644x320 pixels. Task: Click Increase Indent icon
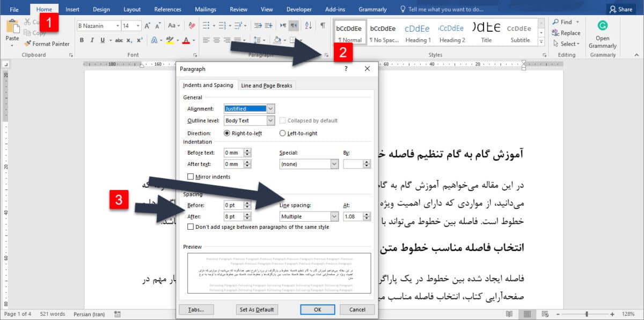tap(268, 26)
